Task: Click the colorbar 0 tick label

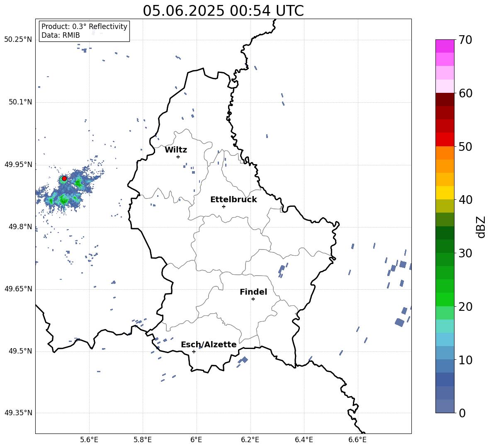Action: (x=462, y=413)
